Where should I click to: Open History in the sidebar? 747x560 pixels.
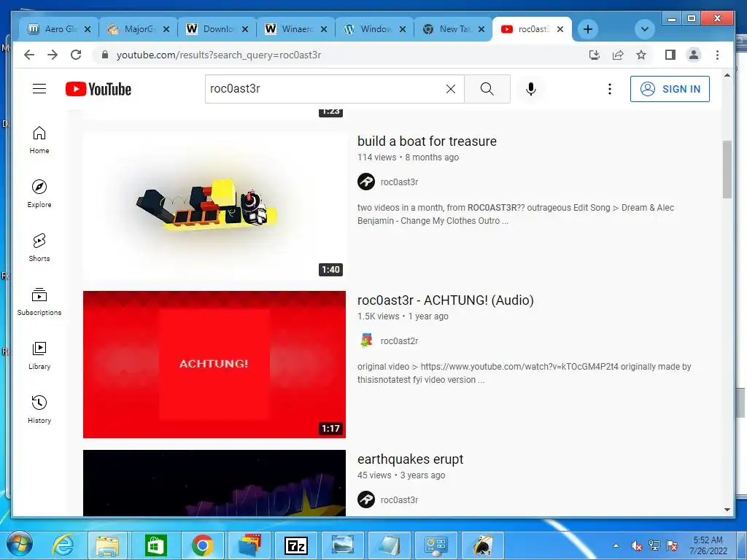pyautogui.click(x=39, y=410)
